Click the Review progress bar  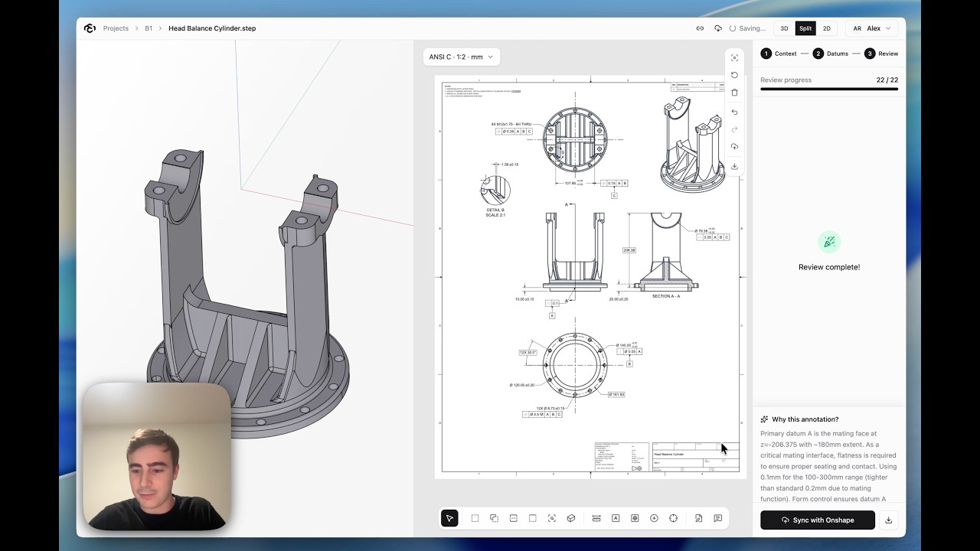(829, 90)
